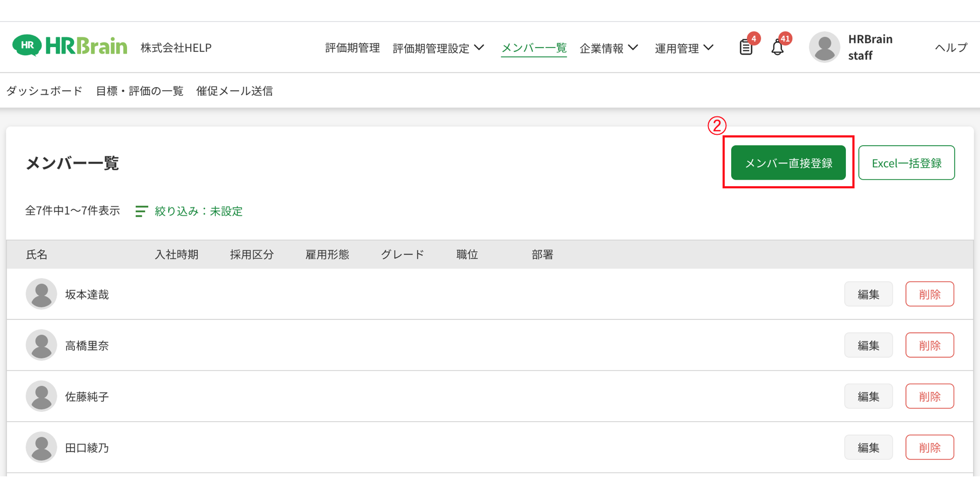This screenshot has width=980, height=485.
Task: Expand the 運用管理 dropdown menu
Action: (684, 48)
